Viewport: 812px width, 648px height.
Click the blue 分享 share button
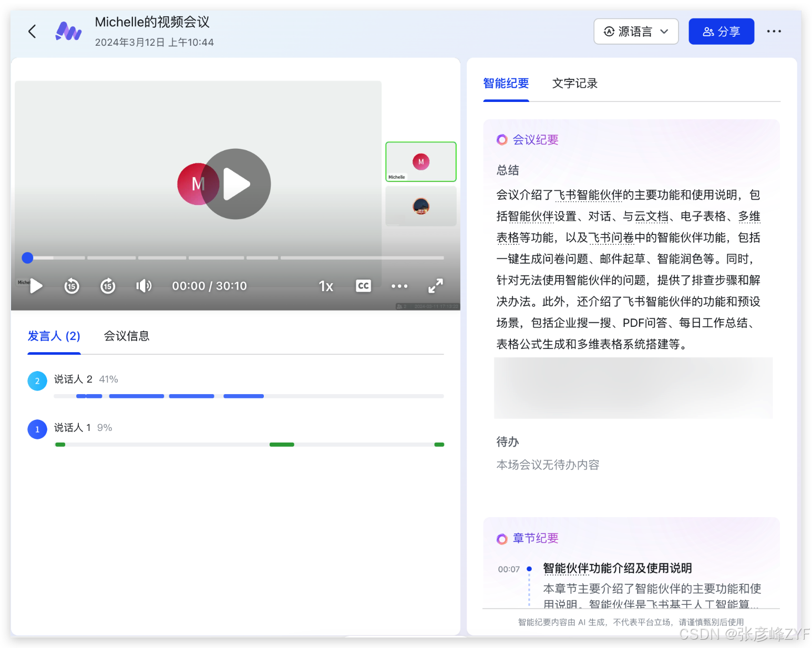click(x=721, y=32)
